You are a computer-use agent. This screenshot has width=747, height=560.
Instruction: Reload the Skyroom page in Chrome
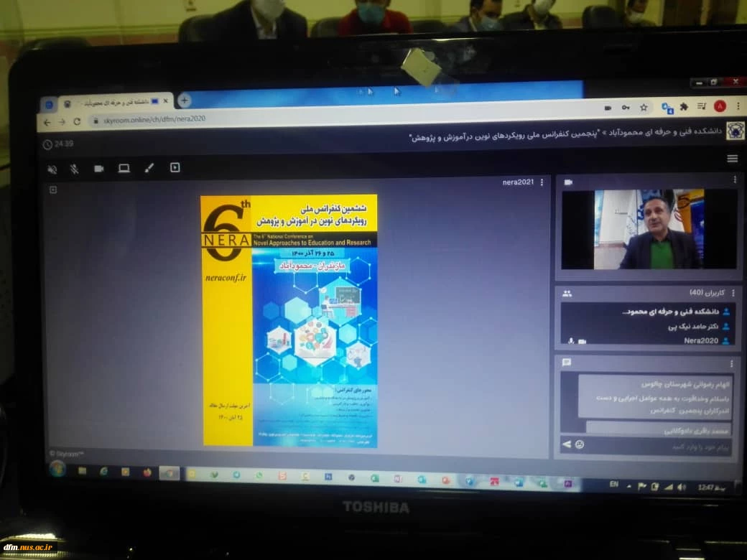77,121
